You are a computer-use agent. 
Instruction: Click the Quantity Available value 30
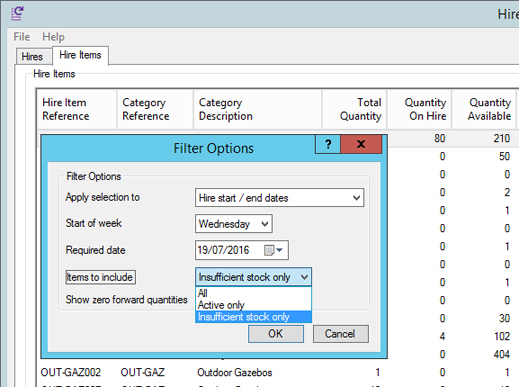point(504,318)
